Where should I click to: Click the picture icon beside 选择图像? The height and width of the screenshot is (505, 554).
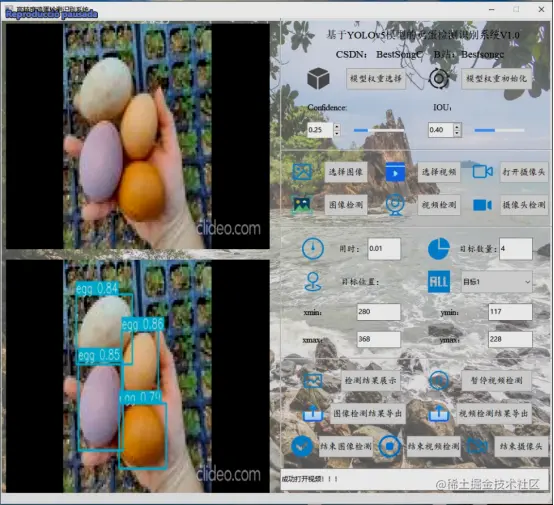point(302,172)
